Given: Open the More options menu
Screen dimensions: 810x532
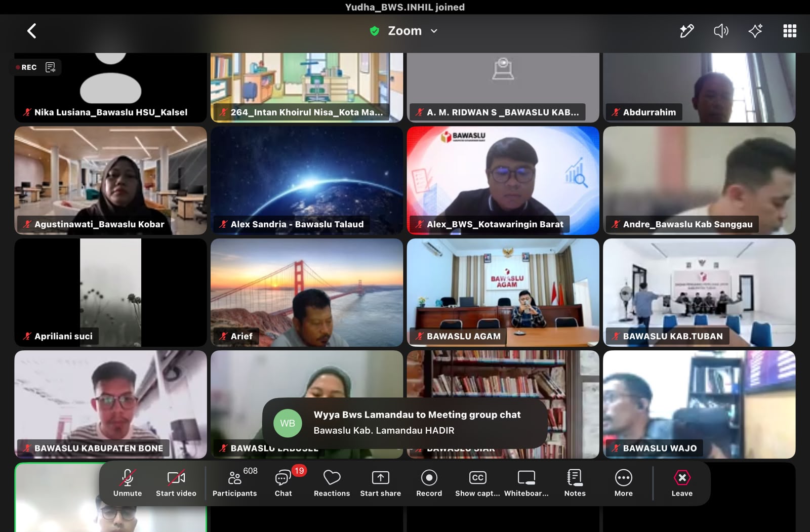Looking at the screenshot, I should tap(623, 483).
